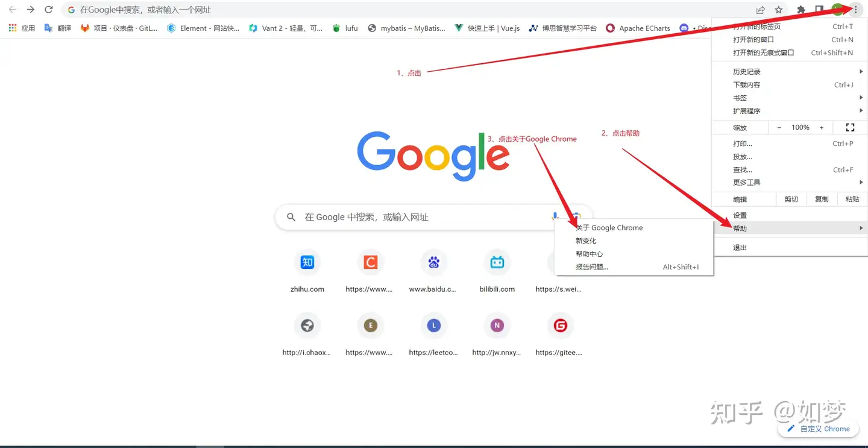Click the 复制 copy button
The height and width of the screenshot is (448, 868).
pyautogui.click(x=822, y=199)
